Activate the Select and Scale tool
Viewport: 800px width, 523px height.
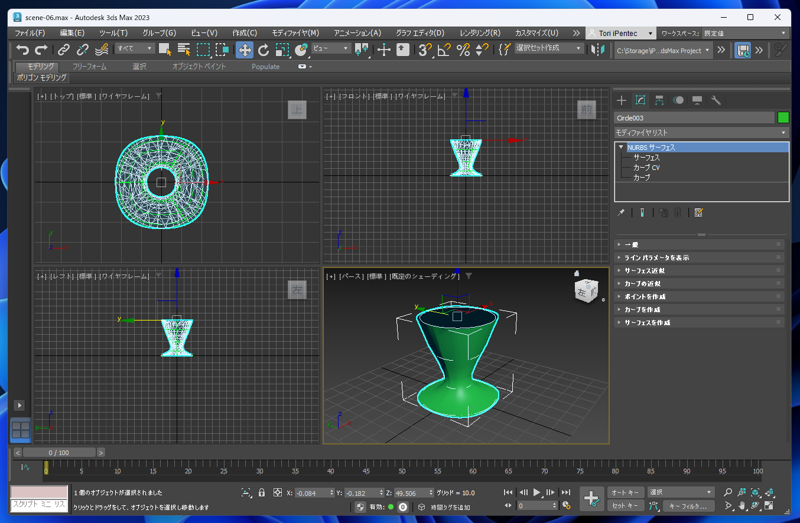point(282,49)
